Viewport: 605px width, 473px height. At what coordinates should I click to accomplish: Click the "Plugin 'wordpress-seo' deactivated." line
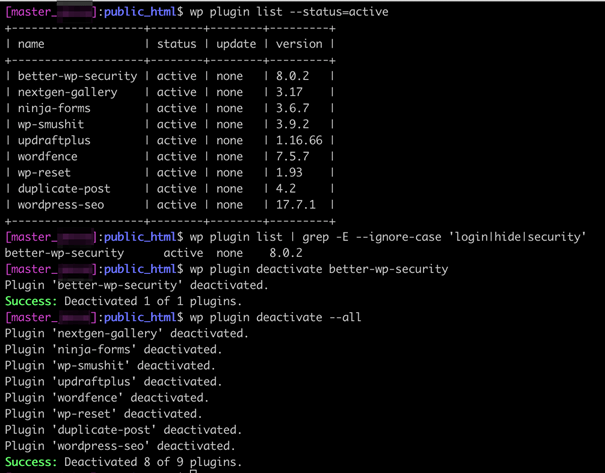pos(120,446)
